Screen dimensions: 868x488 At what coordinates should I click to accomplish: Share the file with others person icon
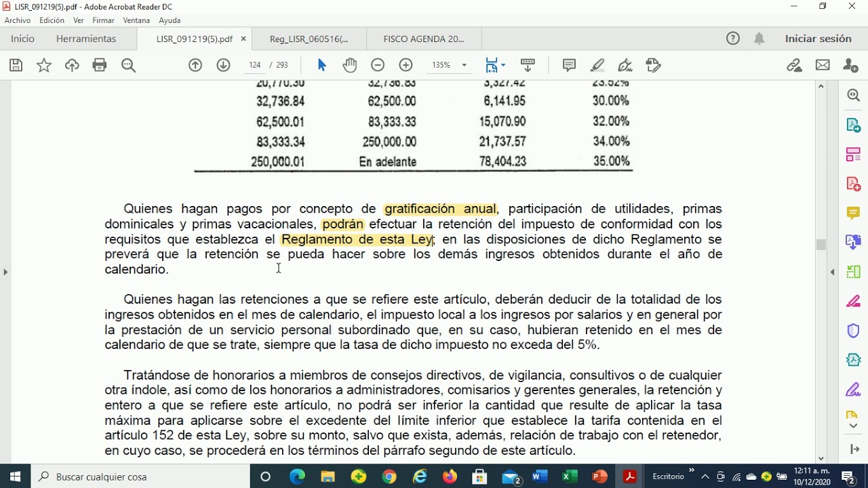pos(850,65)
